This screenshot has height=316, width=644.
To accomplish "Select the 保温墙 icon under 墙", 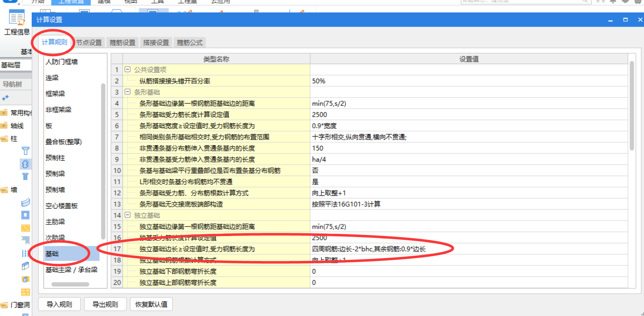I will click(25, 253).
